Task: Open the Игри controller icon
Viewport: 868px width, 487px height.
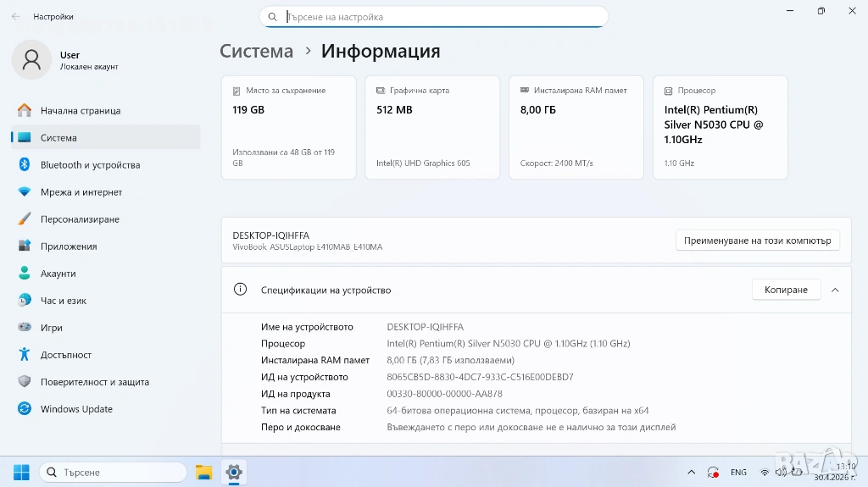Action: (x=25, y=327)
